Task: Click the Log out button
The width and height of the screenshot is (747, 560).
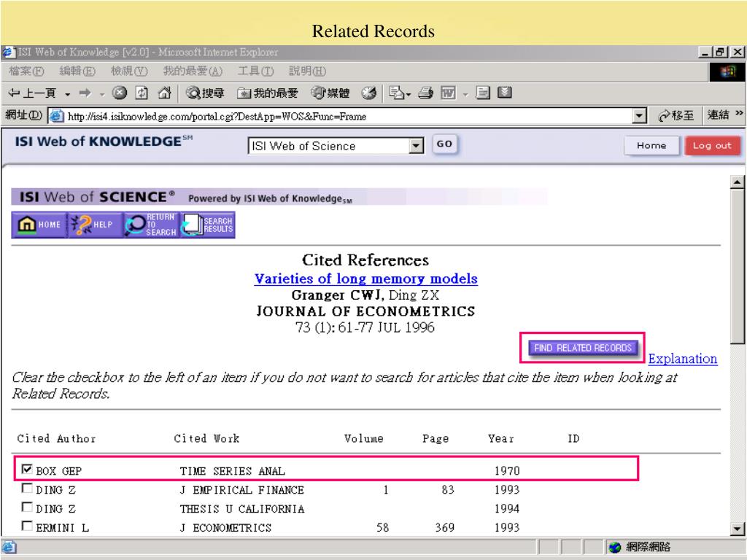Action: [712, 146]
